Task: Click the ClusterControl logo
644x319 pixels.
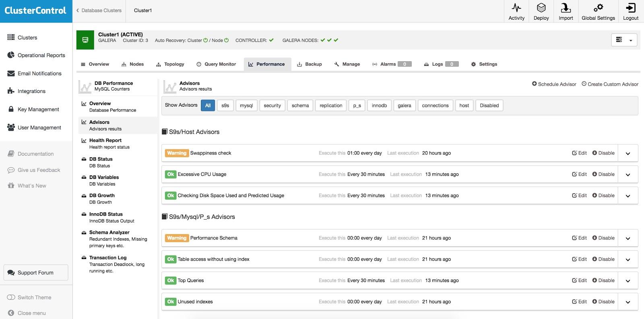Action: pos(36,11)
